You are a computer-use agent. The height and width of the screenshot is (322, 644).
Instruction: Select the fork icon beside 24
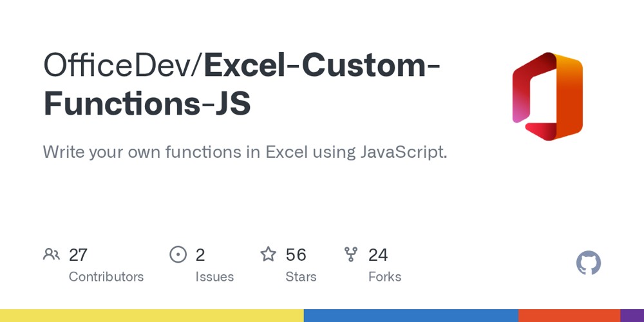351,254
